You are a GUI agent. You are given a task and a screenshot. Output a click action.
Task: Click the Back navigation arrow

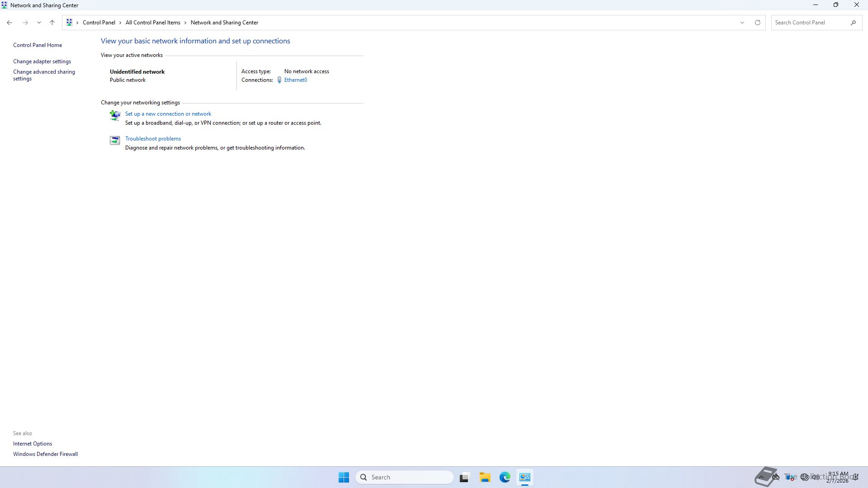tap(9, 23)
